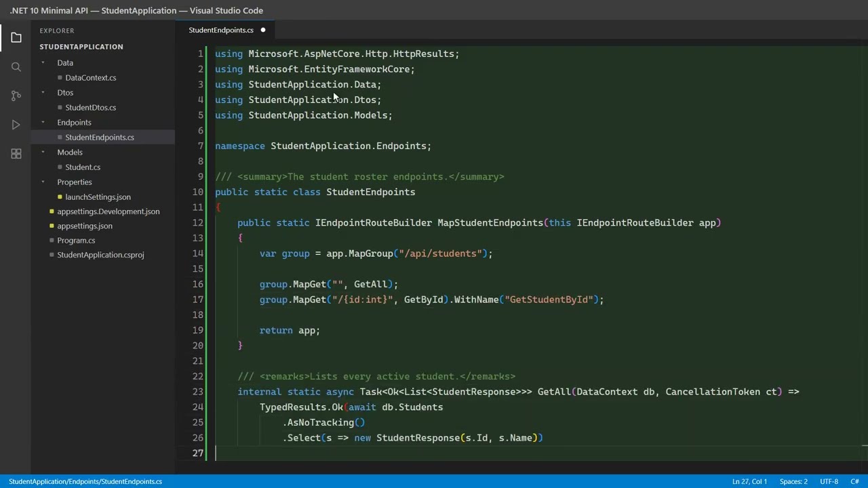Select StudentApplication.csproj file

coord(100,255)
